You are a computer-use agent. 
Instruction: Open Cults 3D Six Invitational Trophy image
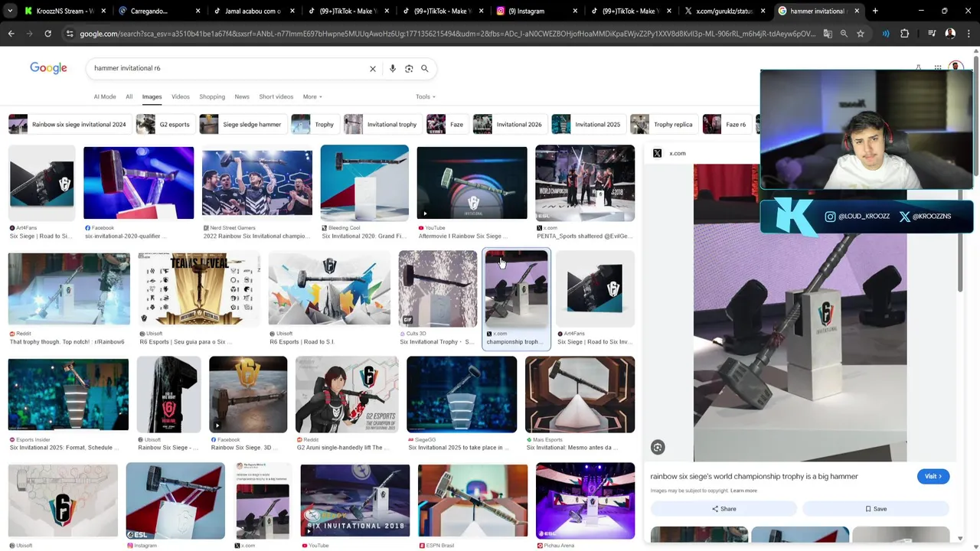(438, 289)
